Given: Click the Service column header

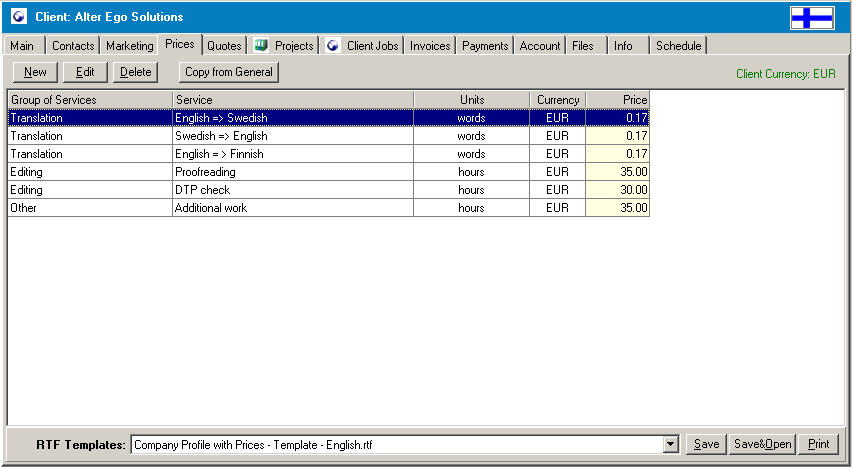Looking at the screenshot, I should (293, 100).
